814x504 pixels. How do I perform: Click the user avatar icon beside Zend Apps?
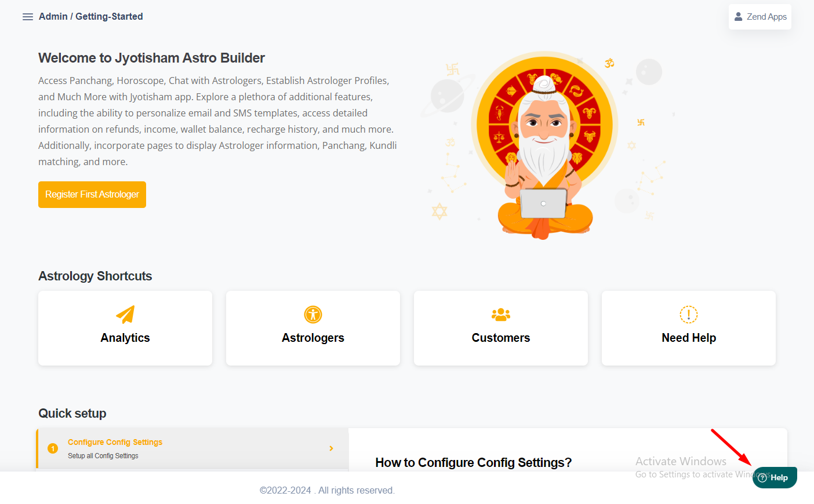click(x=738, y=17)
